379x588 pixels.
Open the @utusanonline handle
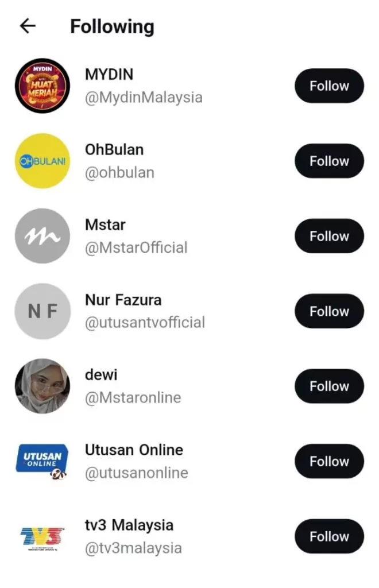pos(136,473)
